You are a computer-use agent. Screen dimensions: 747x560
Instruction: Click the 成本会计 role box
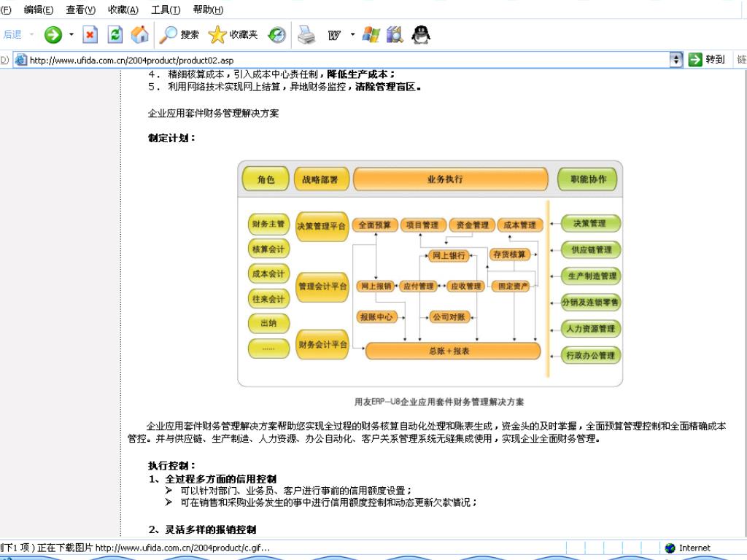click(x=268, y=274)
